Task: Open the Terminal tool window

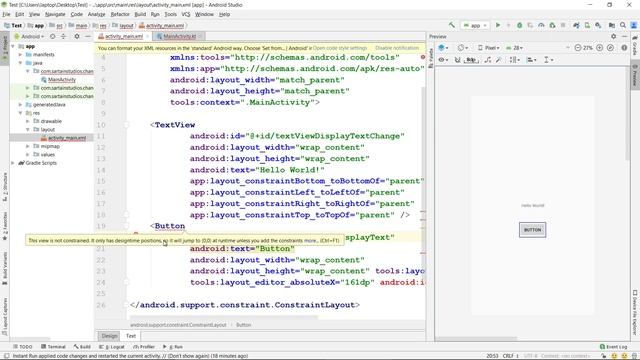Action: tap(53, 347)
